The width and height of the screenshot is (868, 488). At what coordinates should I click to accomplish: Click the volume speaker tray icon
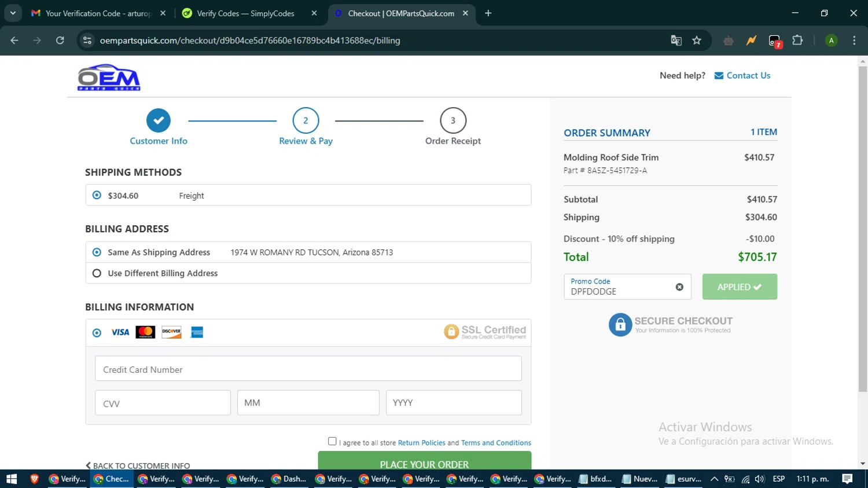760,479
